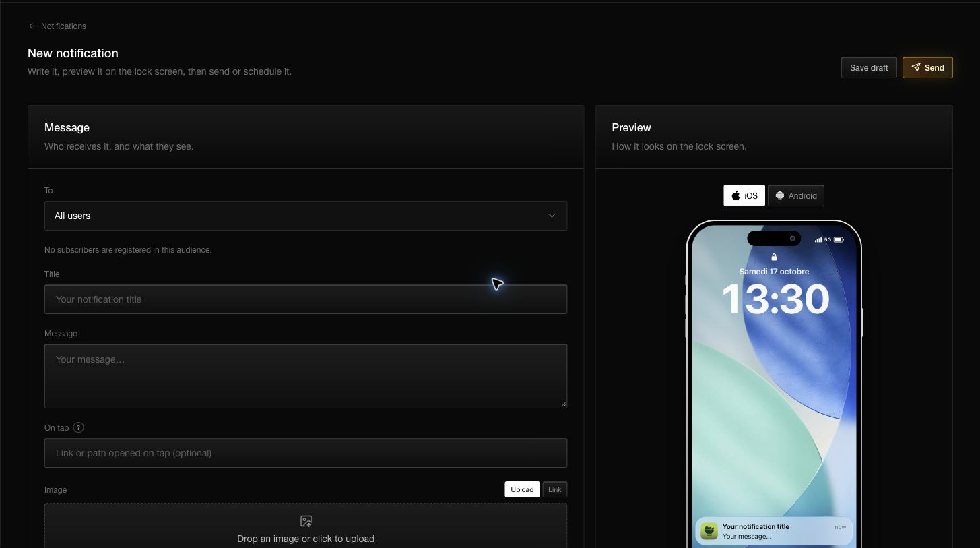Focus the notification Title field
The image size is (980, 548).
coord(306,299)
